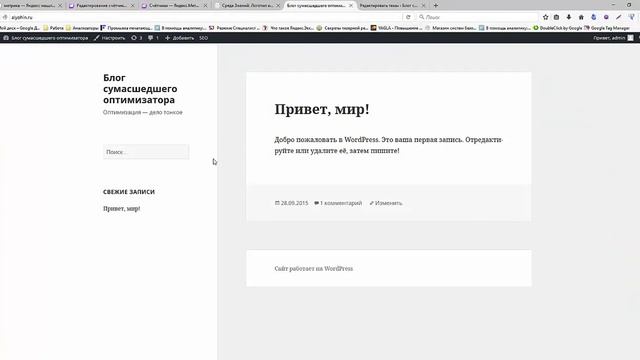
Task: Click the purple round extension icon
Action: [606, 17]
